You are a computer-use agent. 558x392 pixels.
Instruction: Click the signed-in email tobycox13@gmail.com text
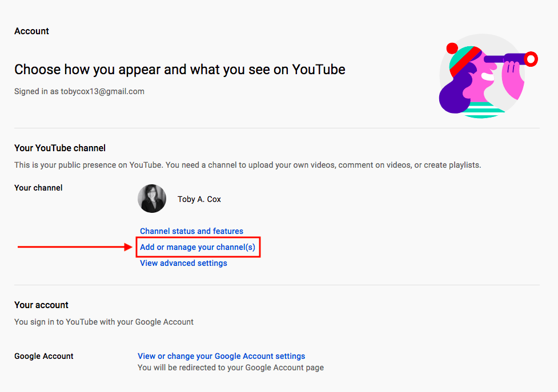click(102, 91)
